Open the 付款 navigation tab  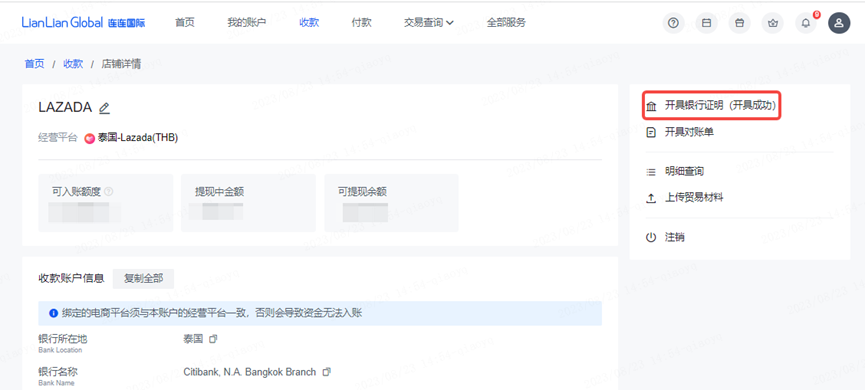point(361,23)
